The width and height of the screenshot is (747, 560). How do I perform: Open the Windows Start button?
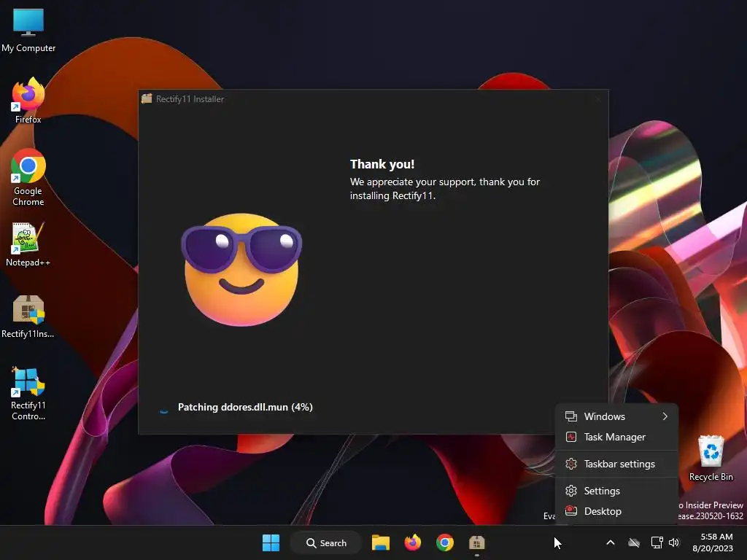point(271,542)
